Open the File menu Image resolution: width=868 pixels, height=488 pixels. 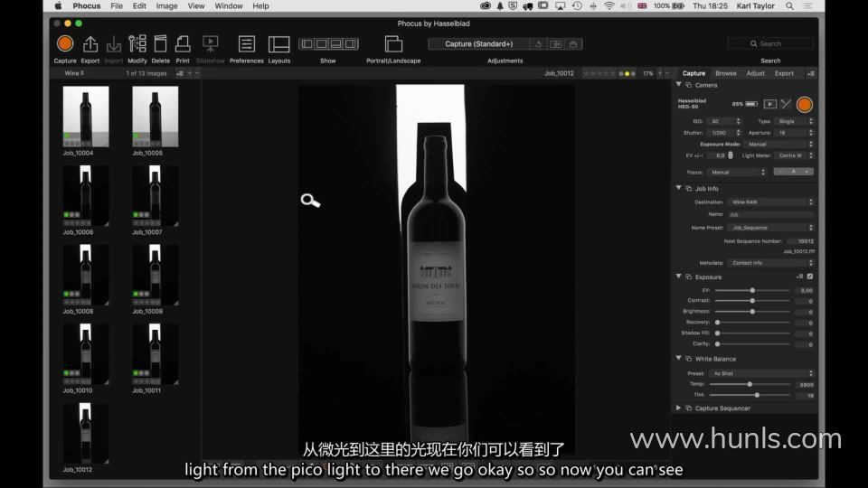(117, 6)
